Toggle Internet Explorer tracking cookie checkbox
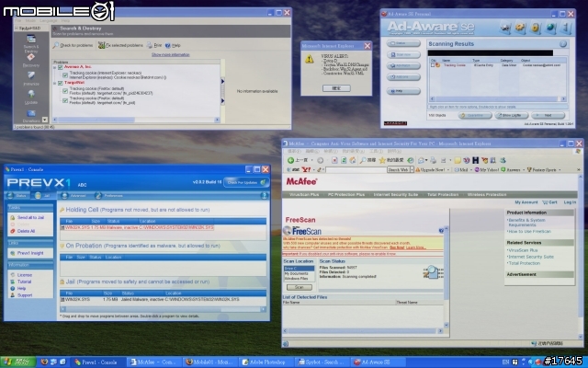This screenshot has height=368, width=588. pyautogui.click(x=65, y=75)
